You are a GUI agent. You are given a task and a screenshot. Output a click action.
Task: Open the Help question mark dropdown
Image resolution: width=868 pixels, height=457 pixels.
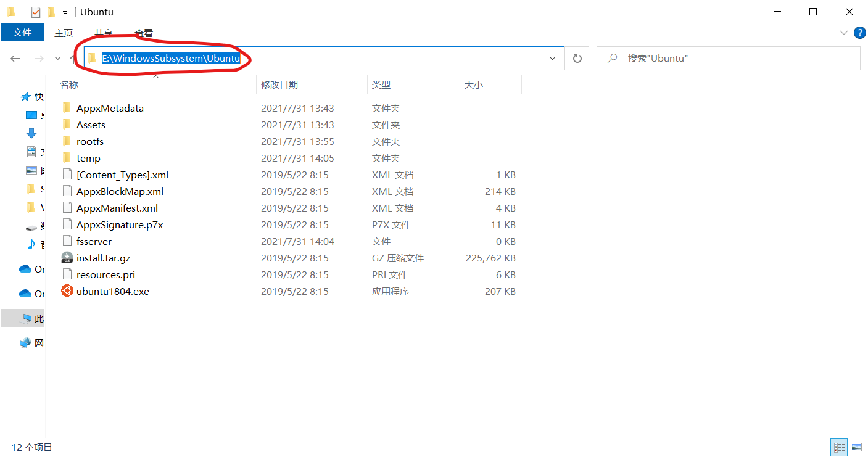[x=860, y=33]
